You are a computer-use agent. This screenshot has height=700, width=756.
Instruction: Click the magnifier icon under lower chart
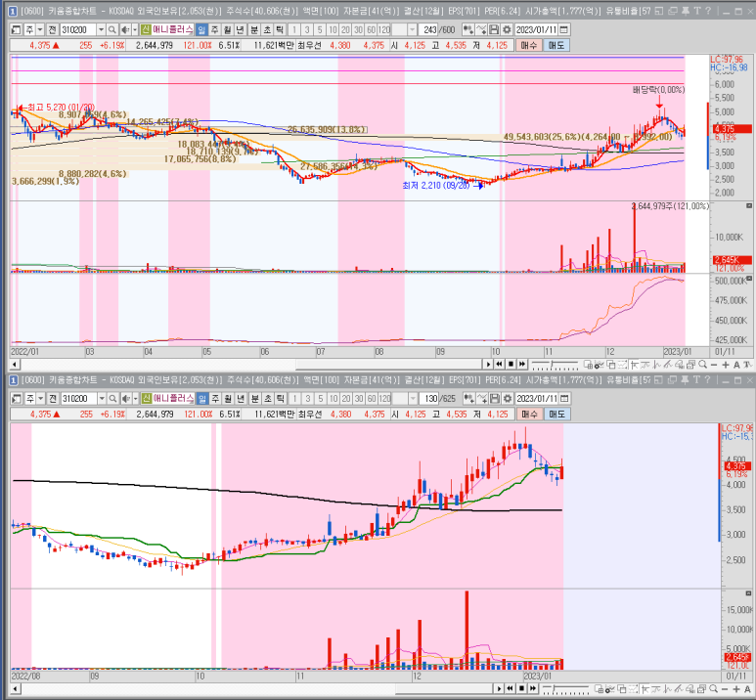(x=714, y=688)
